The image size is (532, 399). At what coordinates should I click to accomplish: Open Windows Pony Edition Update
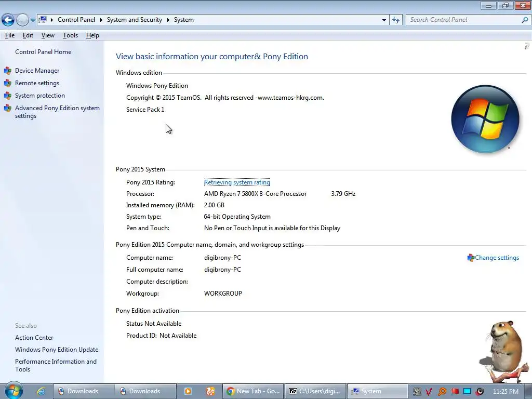[x=57, y=350]
